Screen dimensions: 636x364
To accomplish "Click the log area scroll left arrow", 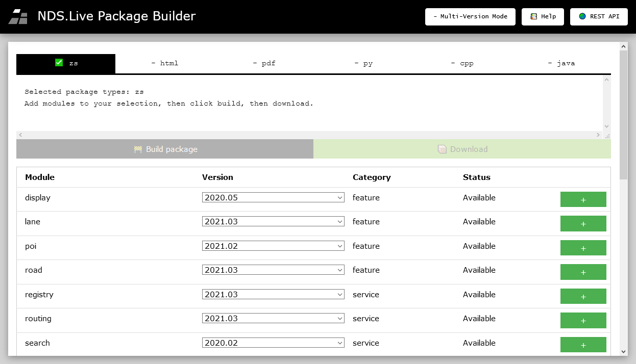I will tap(20, 135).
